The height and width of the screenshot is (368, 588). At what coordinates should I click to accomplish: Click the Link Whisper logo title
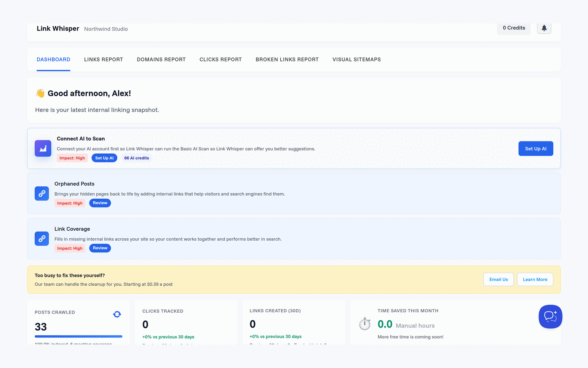(x=58, y=29)
